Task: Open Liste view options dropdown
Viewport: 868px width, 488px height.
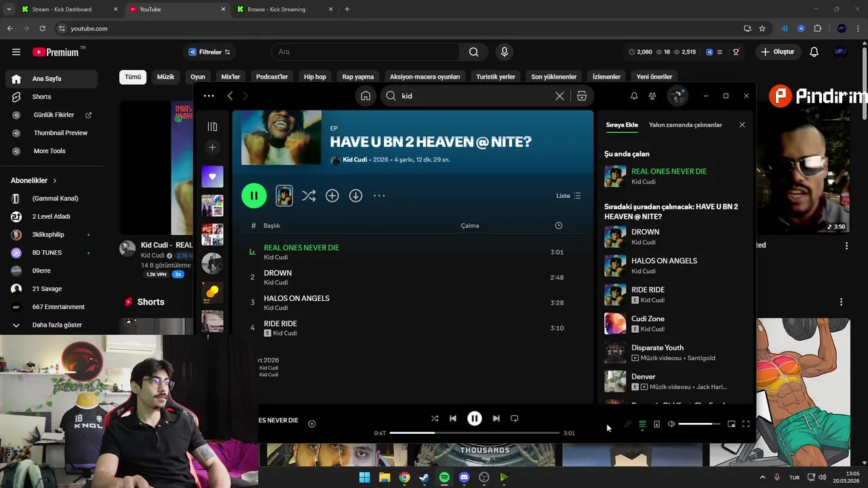Action: 568,196
